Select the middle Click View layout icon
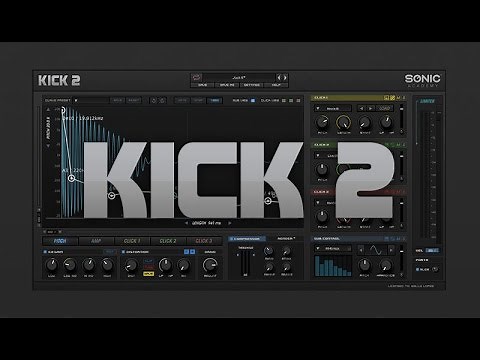The height and width of the screenshot is (360, 480). pyautogui.click(x=291, y=100)
